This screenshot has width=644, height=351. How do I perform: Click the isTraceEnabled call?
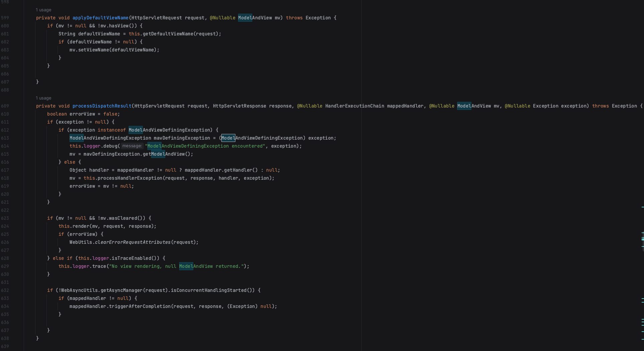[x=131, y=258]
